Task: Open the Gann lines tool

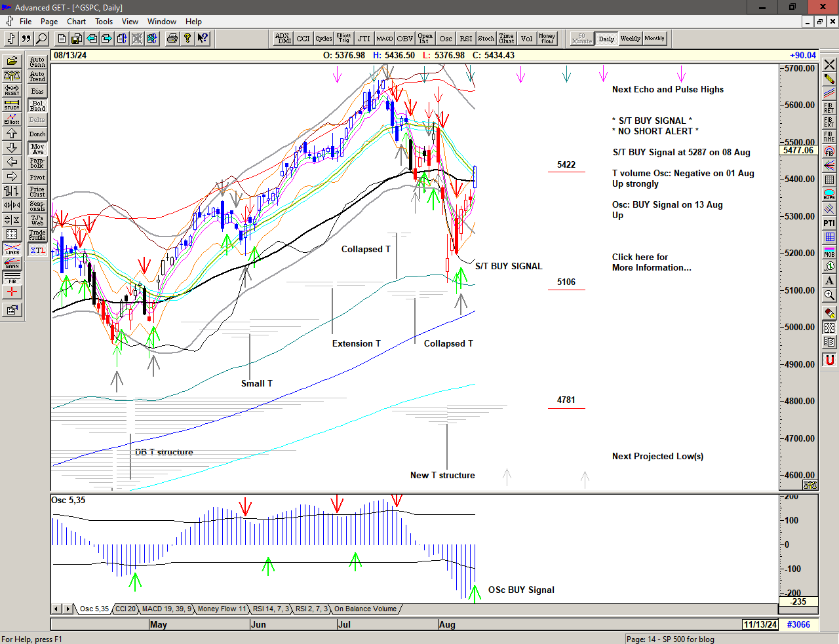Action: pyautogui.click(x=12, y=263)
